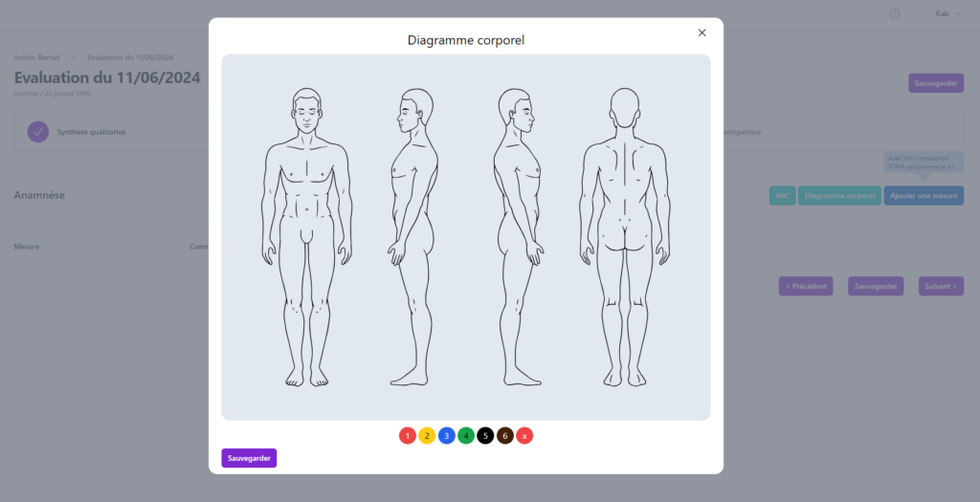Image resolution: width=980 pixels, height=502 pixels.
Task: Click the Homme / 20 janvier 1999 text
Action: click(52, 94)
